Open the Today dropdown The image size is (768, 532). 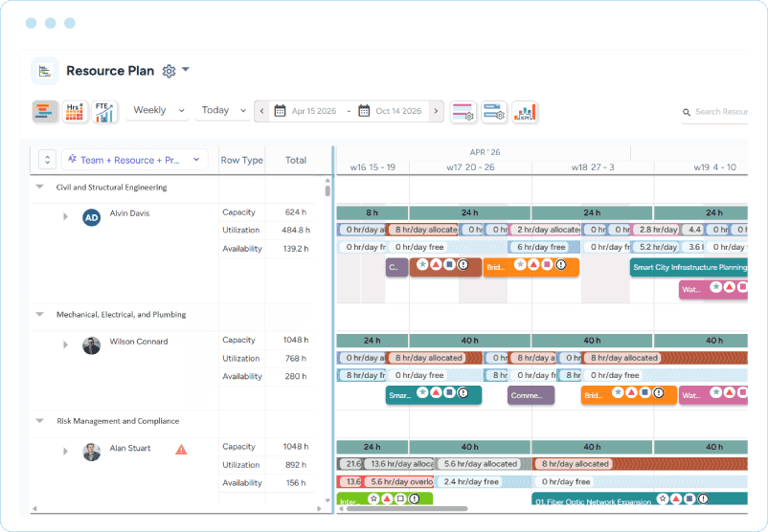point(223,111)
